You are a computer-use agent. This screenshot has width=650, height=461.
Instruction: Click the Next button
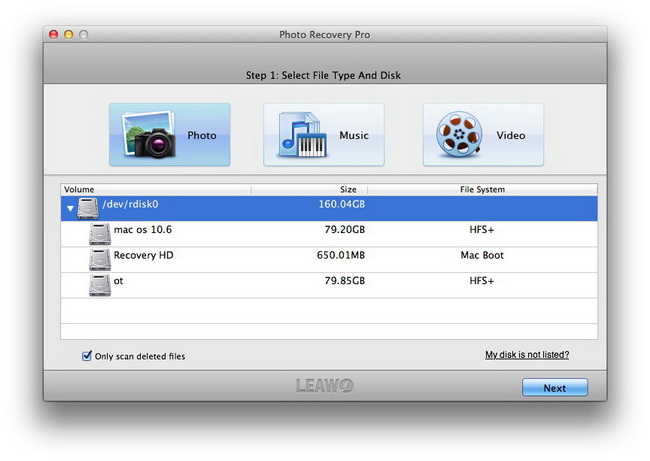[x=555, y=388]
